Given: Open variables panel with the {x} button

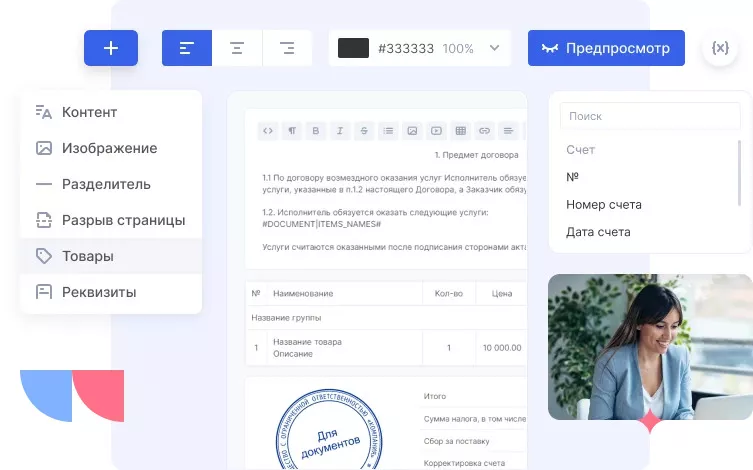Looking at the screenshot, I should coord(720,48).
